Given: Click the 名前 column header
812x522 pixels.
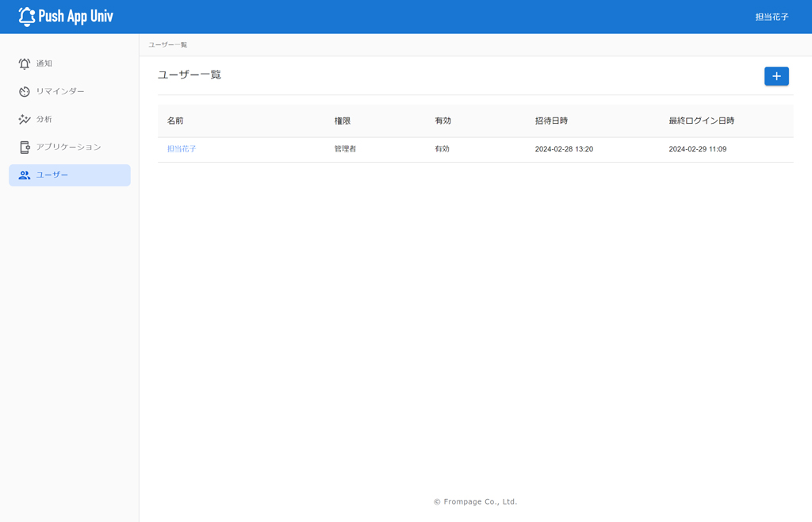Looking at the screenshot, I should click(x=175, y=121).
